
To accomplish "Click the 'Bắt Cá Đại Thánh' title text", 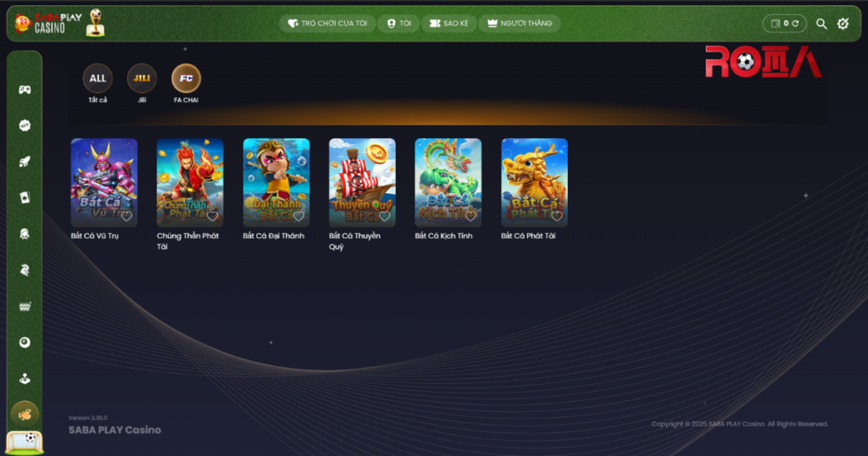I will point(274,236).
